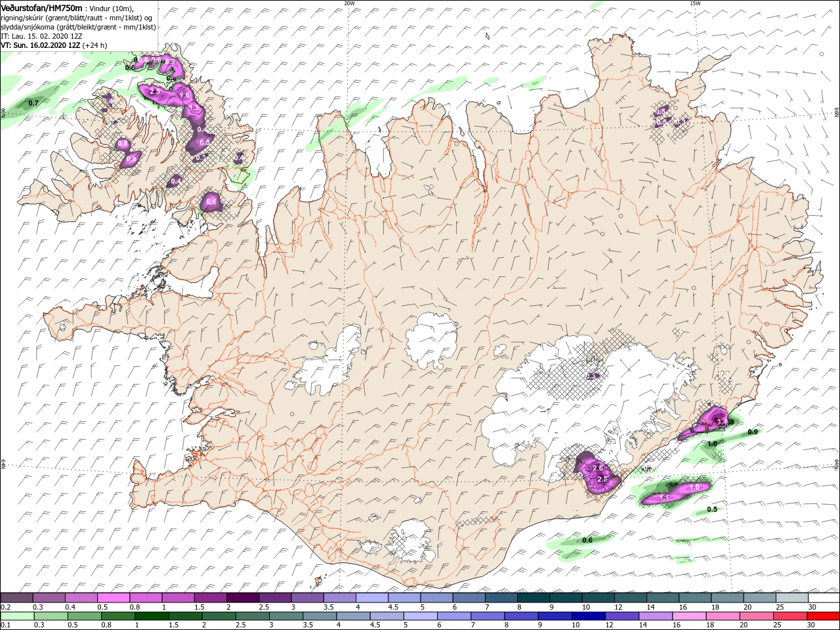Click the '2.5' snowfall value in Westfjords

click(x=156, y=92)
